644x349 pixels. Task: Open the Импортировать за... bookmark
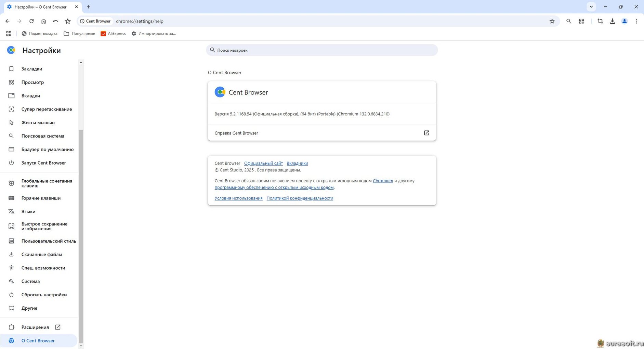point(154,34)
